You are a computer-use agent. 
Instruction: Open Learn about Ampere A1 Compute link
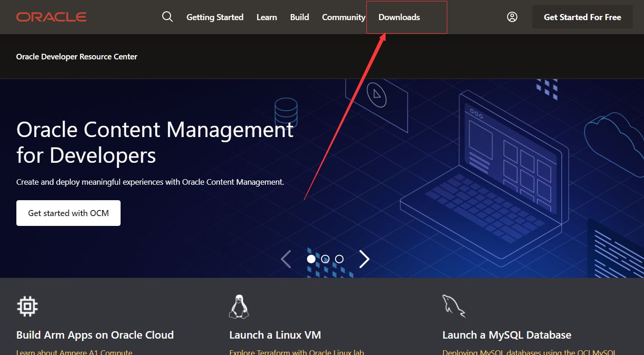pyautogui.click(x=74, y=352)
